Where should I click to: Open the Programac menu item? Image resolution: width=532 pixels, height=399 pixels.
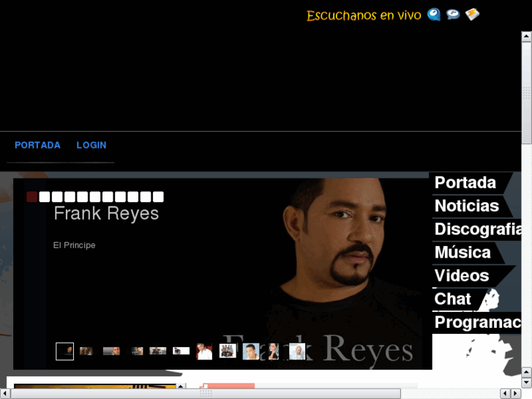(x=476, y=322)
